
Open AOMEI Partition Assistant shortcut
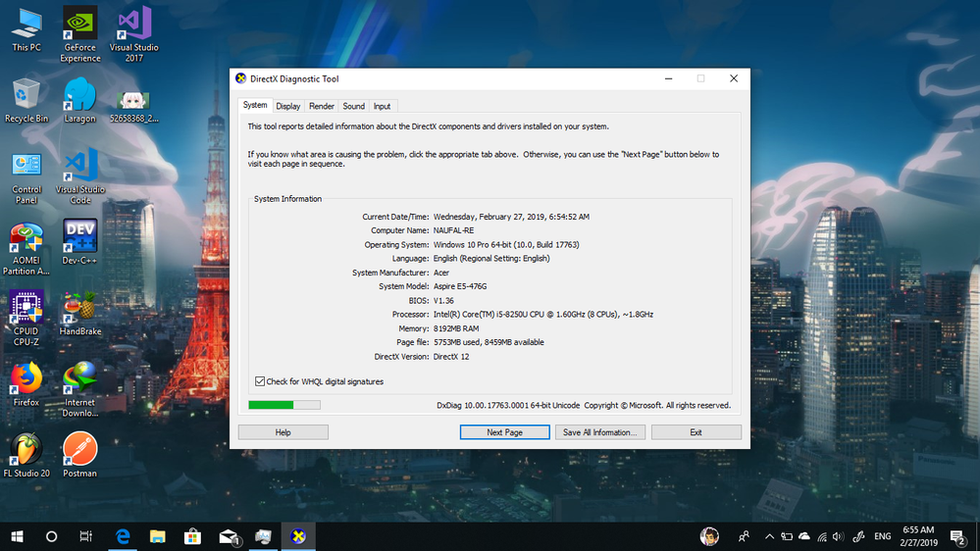point(26,249)
